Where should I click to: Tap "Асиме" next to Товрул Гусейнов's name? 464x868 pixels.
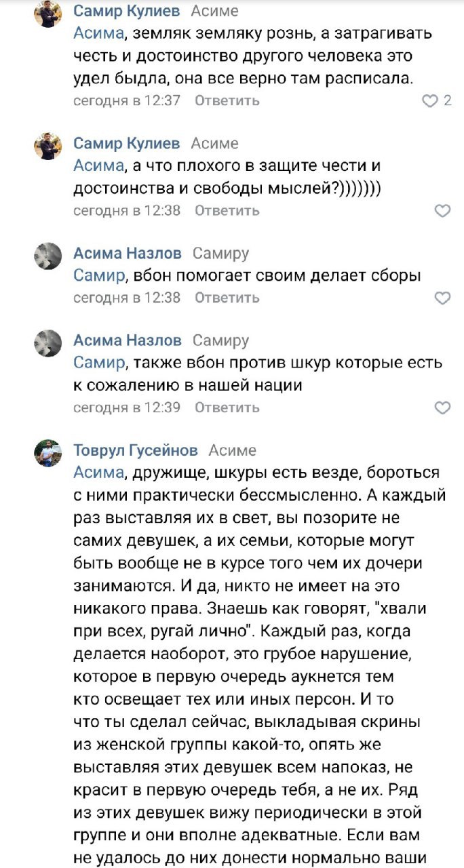232,450
